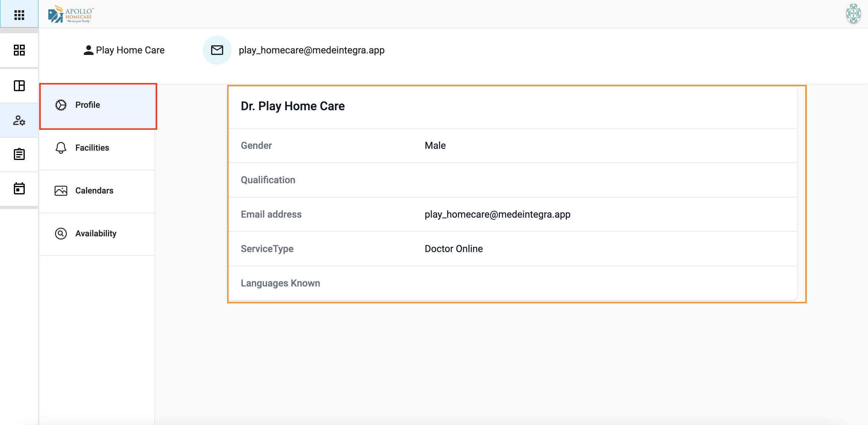Click the header email play_homecare@medeintegra.app
This screenshot has height=425, width=868.
(x=311, y=50)
